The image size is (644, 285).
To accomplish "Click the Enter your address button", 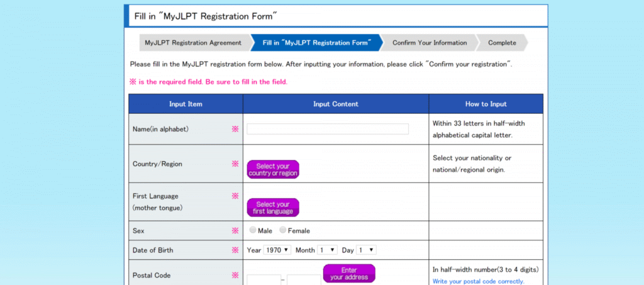I will click(349, 274).
